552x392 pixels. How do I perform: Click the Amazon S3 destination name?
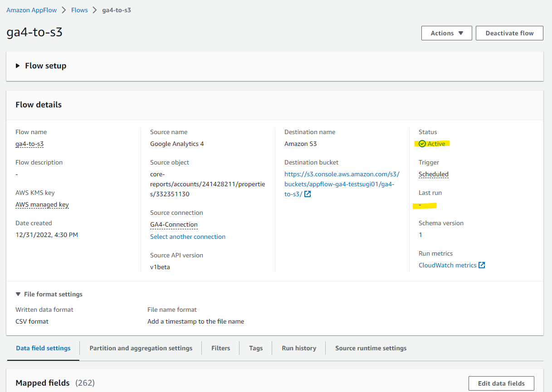[x=301, y=144]
